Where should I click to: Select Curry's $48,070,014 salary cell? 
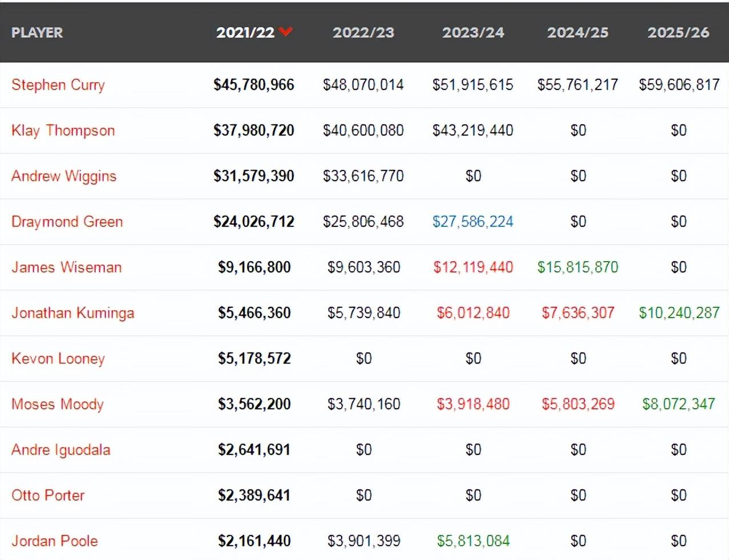[363, 85]
